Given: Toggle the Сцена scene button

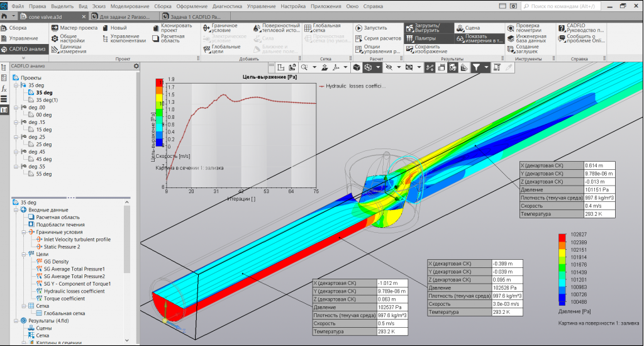Looking at the screenshot, I should (x=479, y=28).
